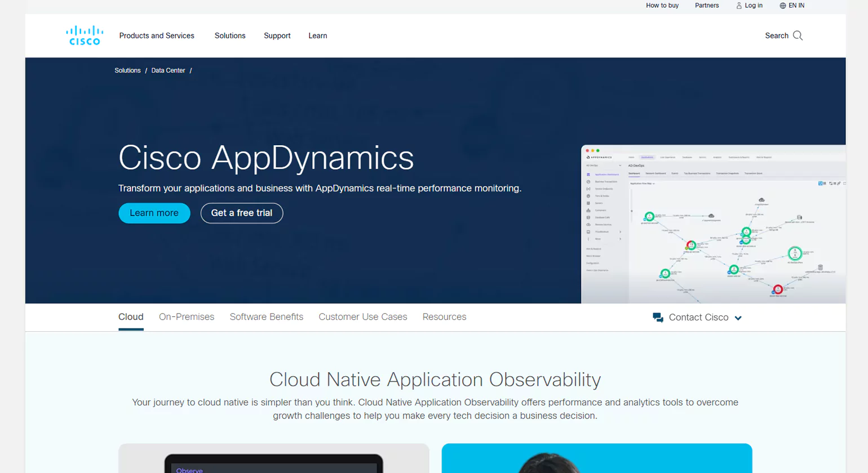Open the search magnifier icon
The width and height of the screenshot is (868, 473).
point(799,35)
